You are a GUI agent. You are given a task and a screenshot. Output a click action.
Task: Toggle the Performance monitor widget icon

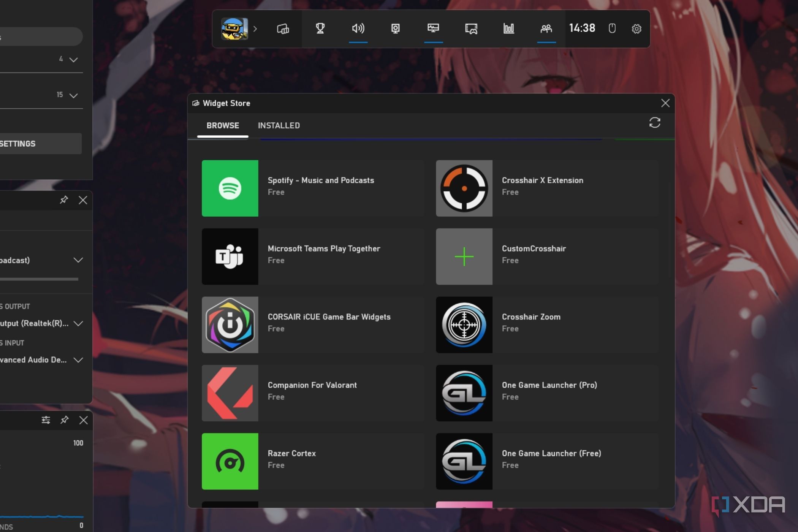click(433, 28)
